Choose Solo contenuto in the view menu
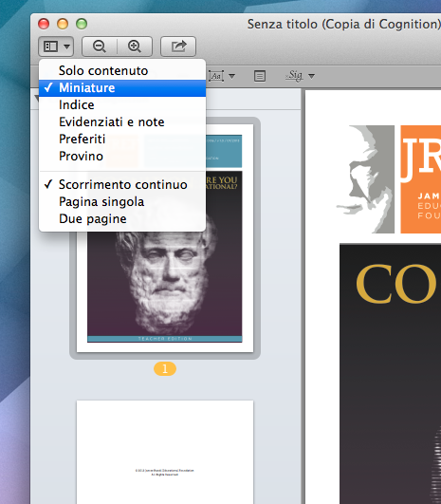Screen dimensions: 441x504 click(122, 71)
